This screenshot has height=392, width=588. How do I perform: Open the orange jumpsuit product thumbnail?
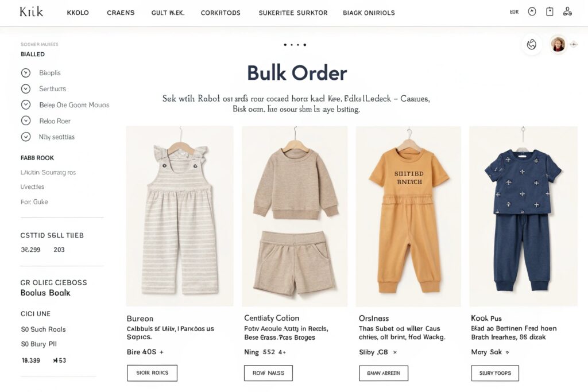(408, 216)
